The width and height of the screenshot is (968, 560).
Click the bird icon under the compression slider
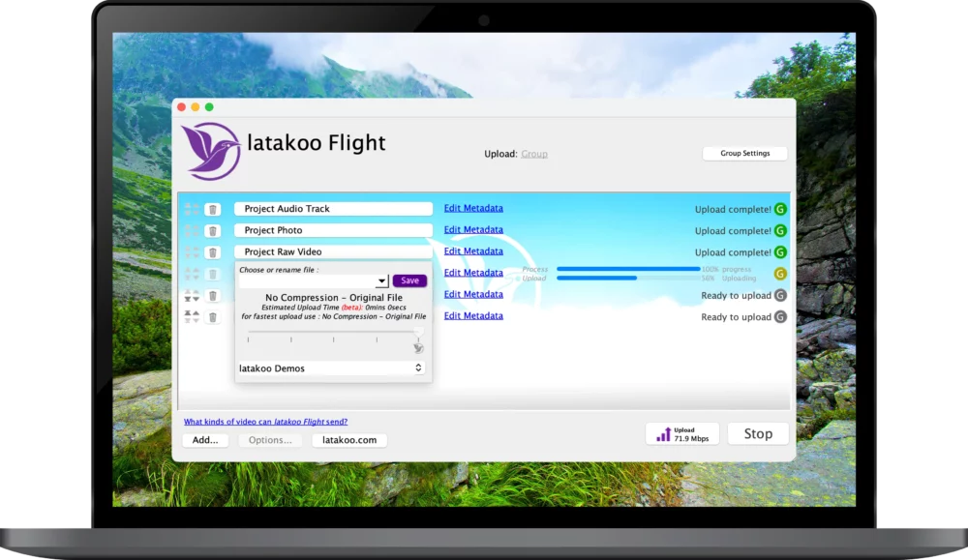coord(418,348)
